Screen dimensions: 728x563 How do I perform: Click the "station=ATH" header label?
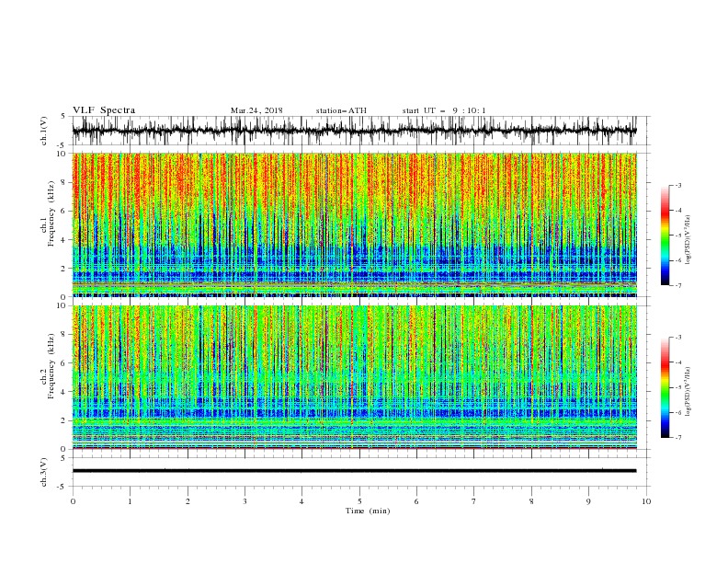point(341,110)
